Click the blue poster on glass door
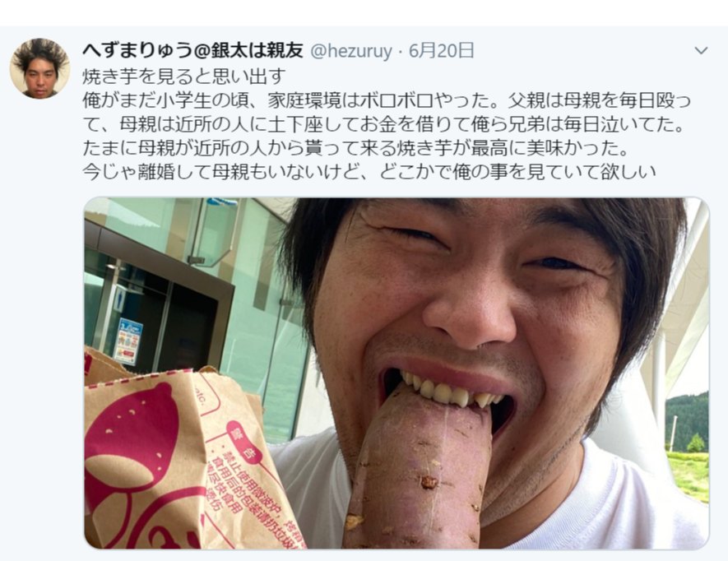Screen dimensions: 728x561 coord(128,341)
